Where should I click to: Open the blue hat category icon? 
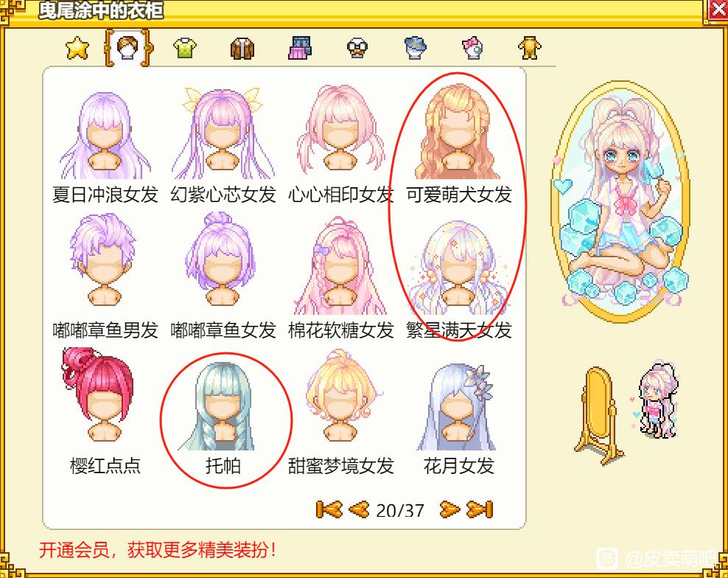click(x=415, y=48)
